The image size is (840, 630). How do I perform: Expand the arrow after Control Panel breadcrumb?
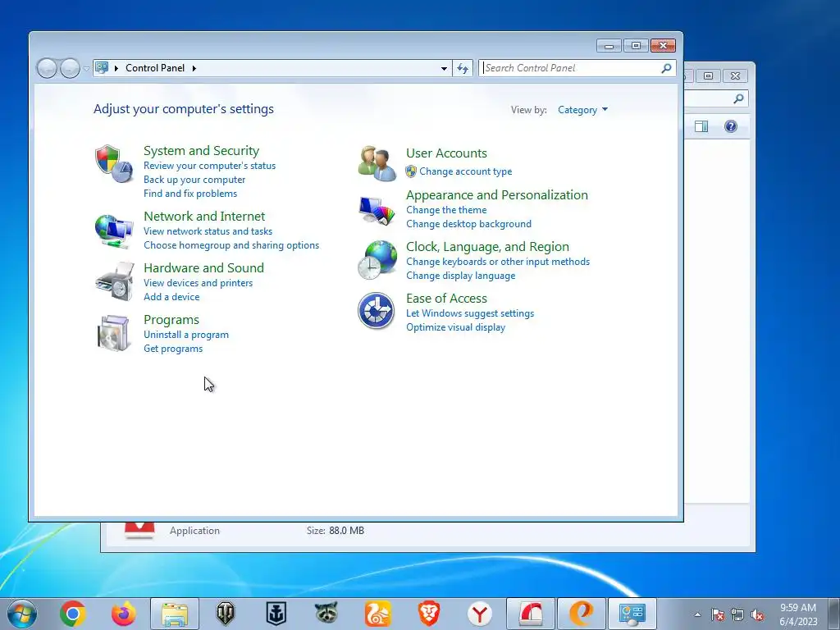(x=194, y=68)
